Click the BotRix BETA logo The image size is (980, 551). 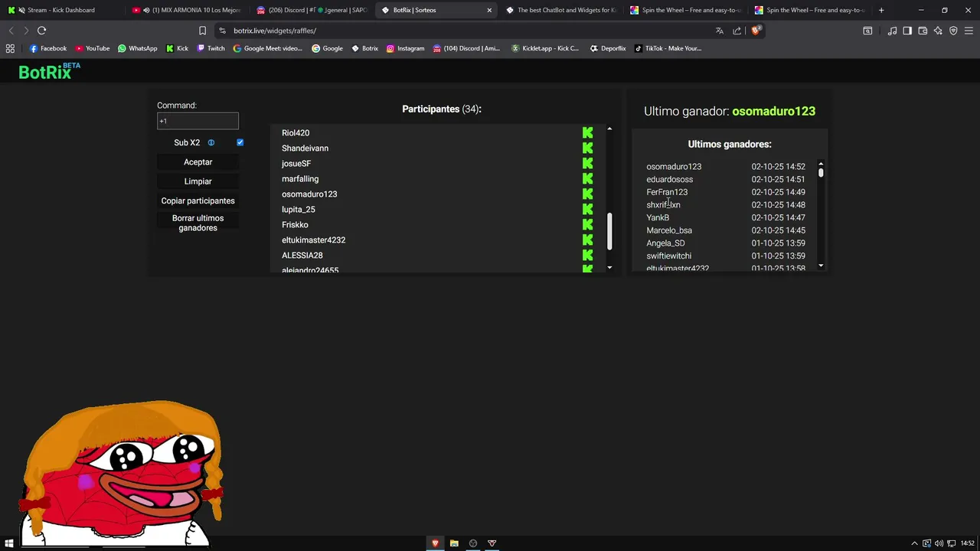coord(50,71)
